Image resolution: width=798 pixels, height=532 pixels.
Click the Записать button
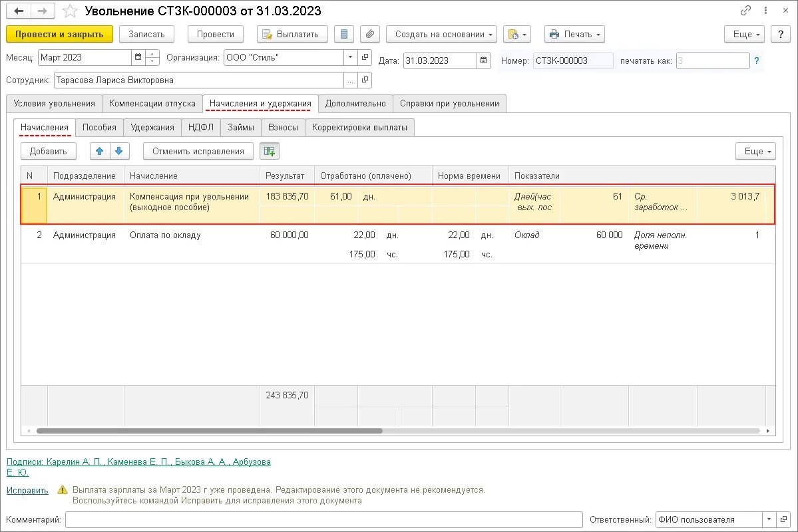pos(146,34)
